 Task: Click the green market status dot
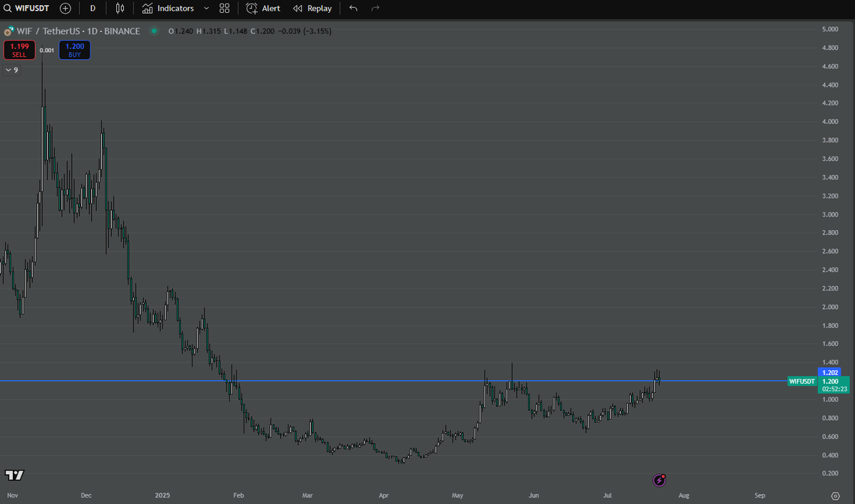155,31
